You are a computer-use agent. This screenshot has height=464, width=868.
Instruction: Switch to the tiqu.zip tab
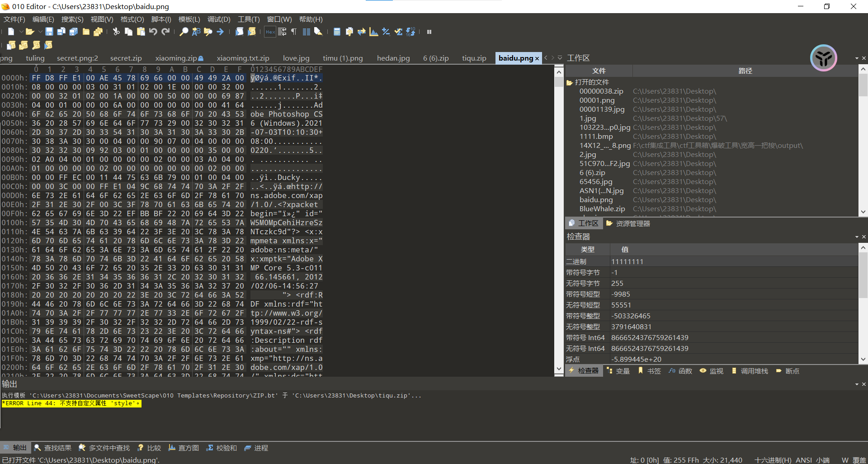click(474, 58)
